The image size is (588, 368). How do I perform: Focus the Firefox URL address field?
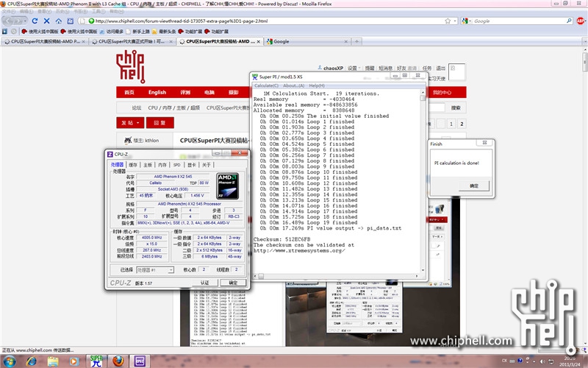click(x=269, y=21)
